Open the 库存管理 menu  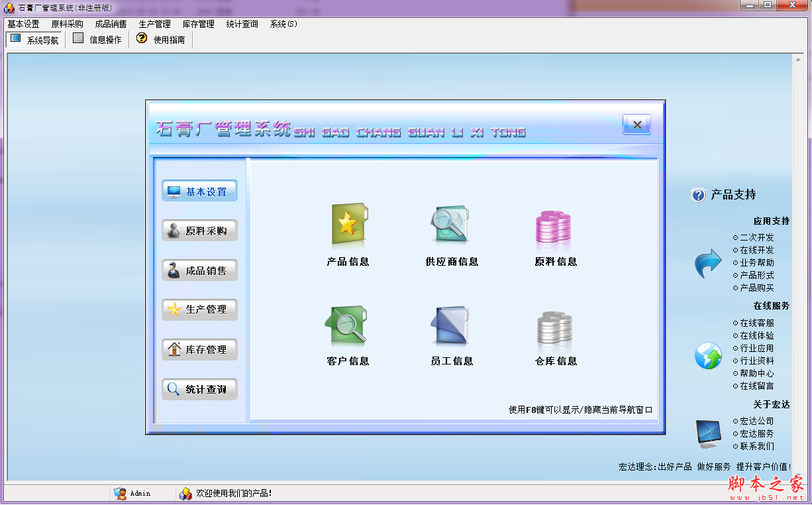coord(197,23)
